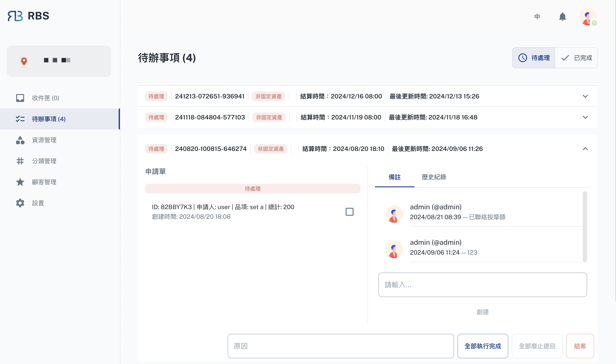Click the RBS logo
The width and height of the screenshot is (616, 364).
[x=28, y=16]
